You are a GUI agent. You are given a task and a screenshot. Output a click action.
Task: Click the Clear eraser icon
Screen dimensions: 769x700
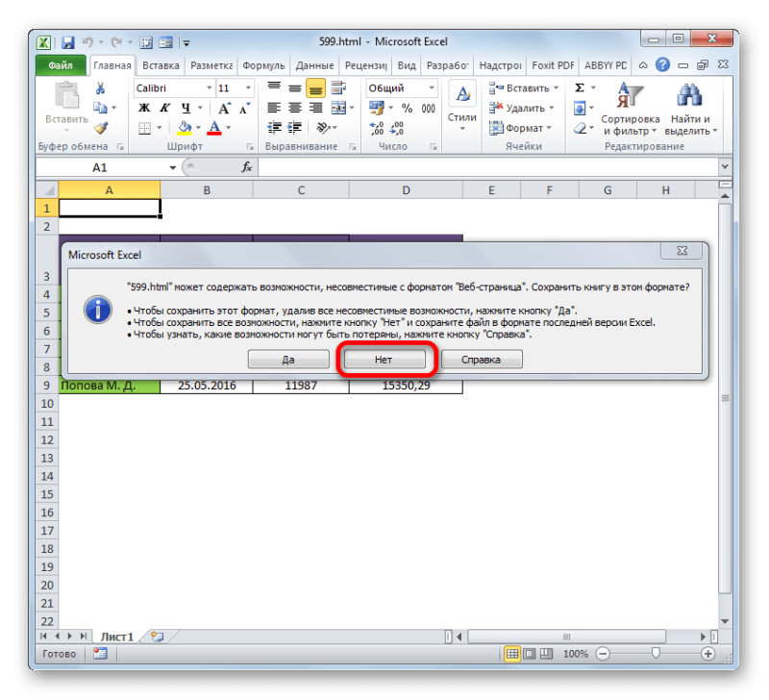point(581,128)
